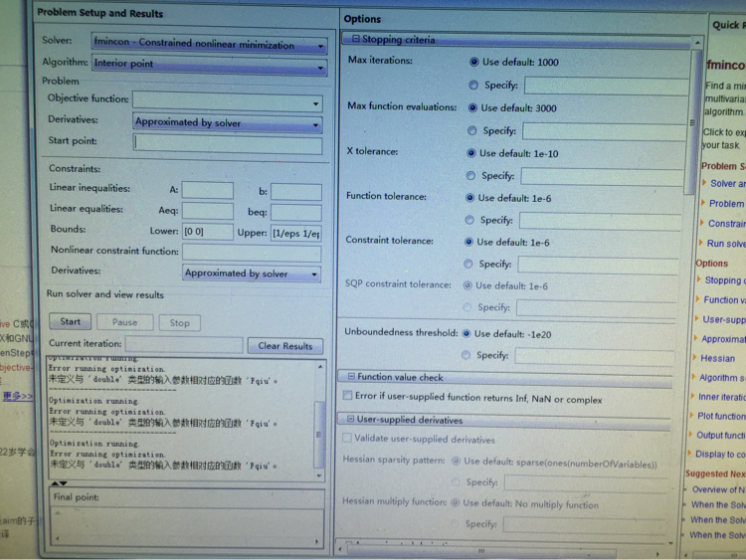
Task: Click the Clear Results button
Action: [285, 346]
